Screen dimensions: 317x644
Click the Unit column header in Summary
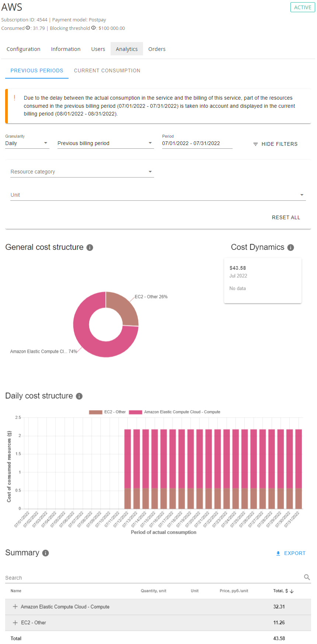click(195, 591)
